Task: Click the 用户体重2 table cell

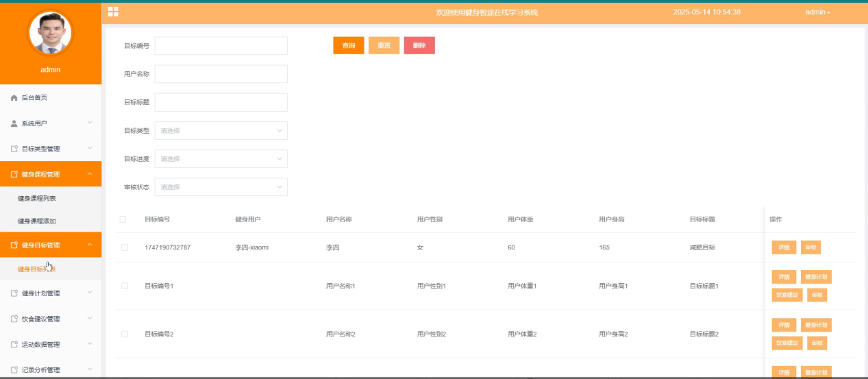Action: tap(522, 334)
